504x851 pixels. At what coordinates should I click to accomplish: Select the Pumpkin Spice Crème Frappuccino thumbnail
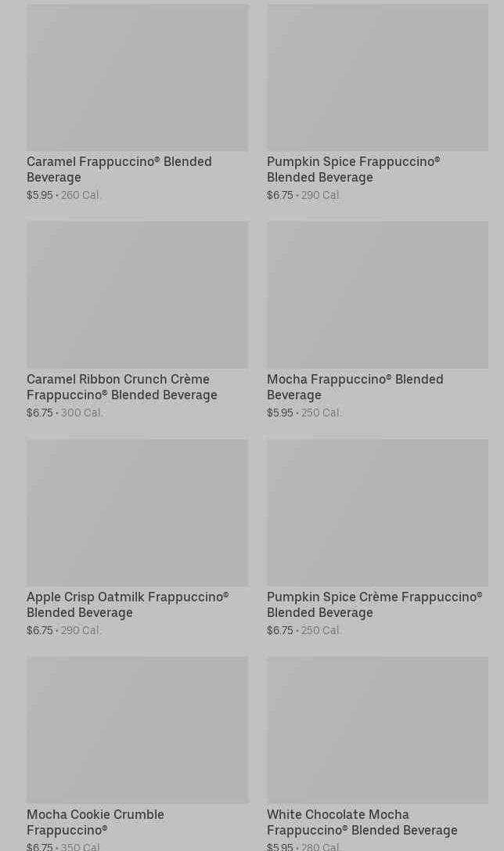[377, 512]
